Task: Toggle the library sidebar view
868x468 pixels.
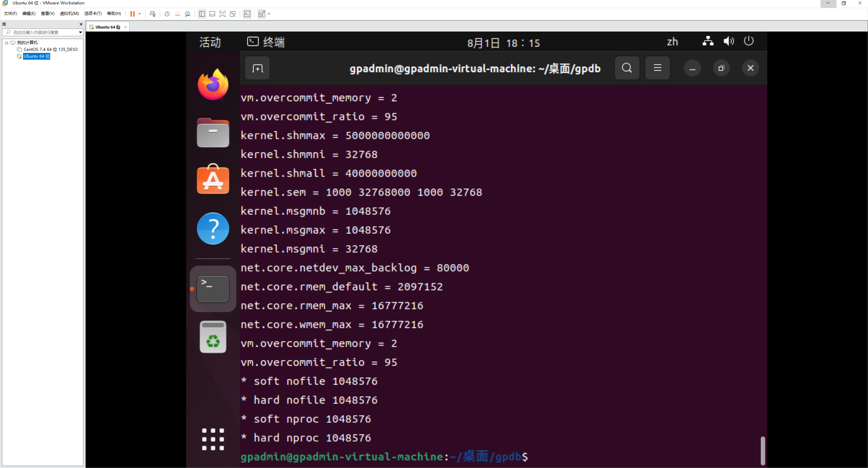Action: click(x=202, y=14)
